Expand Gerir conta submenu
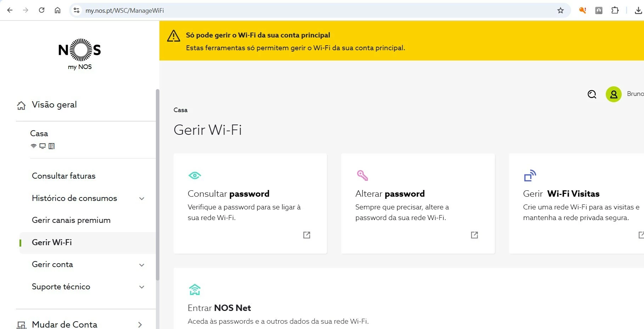The width and height of the screenshot is (644, 329). pyautogui.click(x=142, y=265)
